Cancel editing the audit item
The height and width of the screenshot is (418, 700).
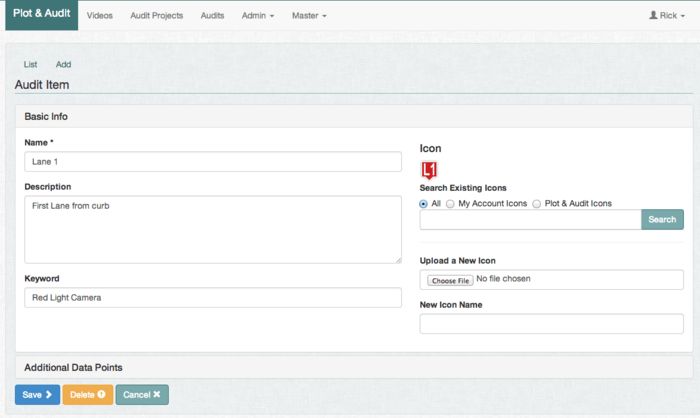pos(142,395)
